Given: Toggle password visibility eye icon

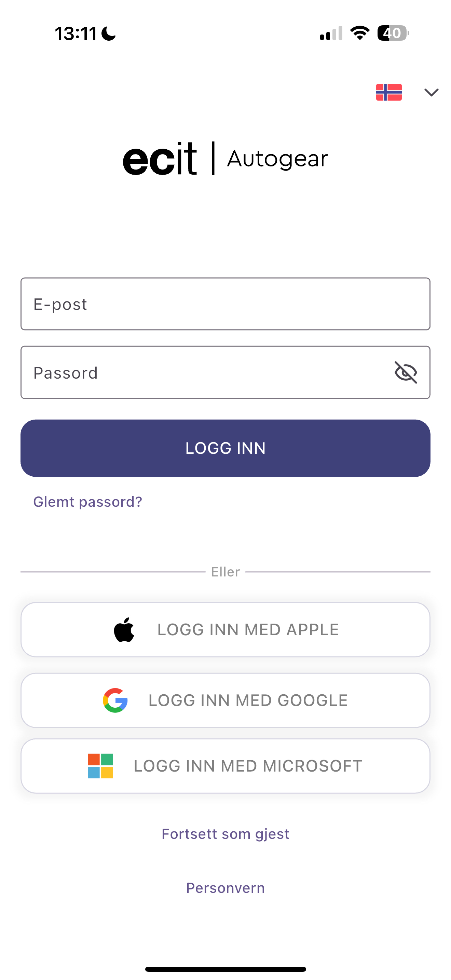Looking at the screenshot, I should tap(406, 372).
